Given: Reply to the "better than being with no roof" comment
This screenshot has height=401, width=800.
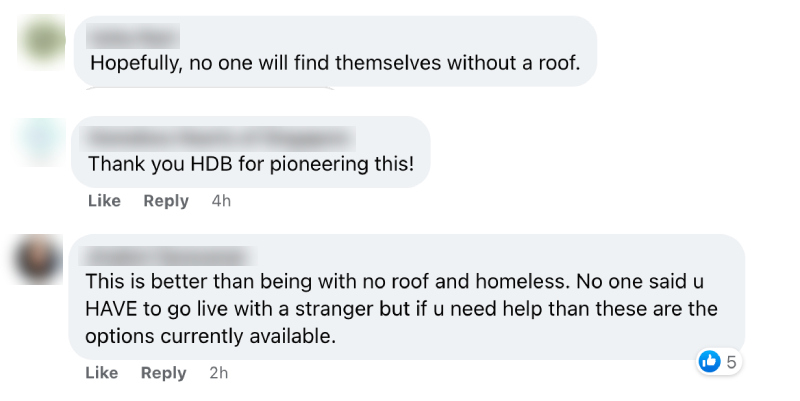Looking at the screenshot, I should click(163, 373).
